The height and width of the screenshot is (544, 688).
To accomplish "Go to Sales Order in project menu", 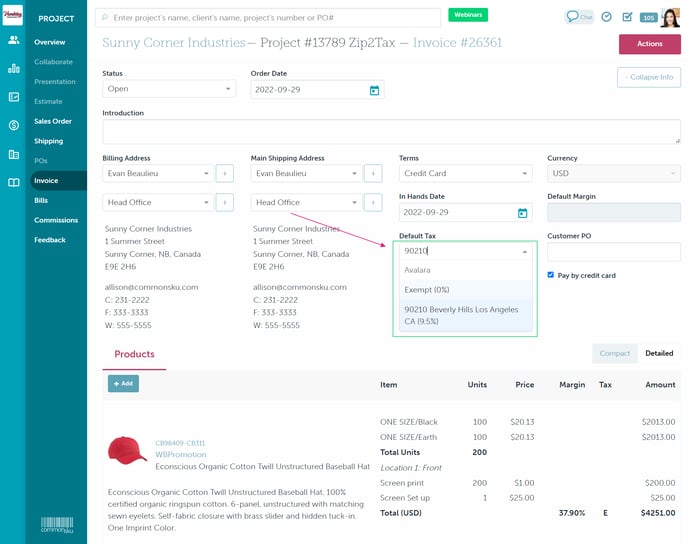I will click(53, 121).
